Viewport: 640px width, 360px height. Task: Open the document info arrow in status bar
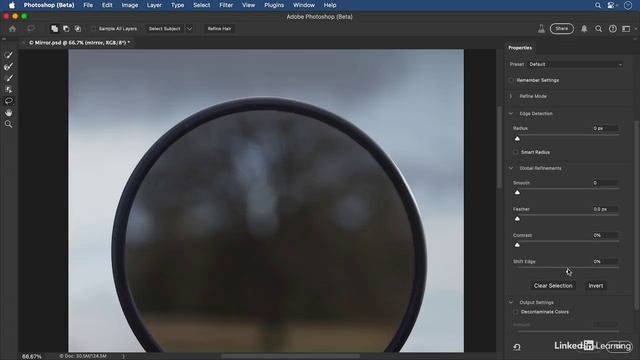[123, 356]
